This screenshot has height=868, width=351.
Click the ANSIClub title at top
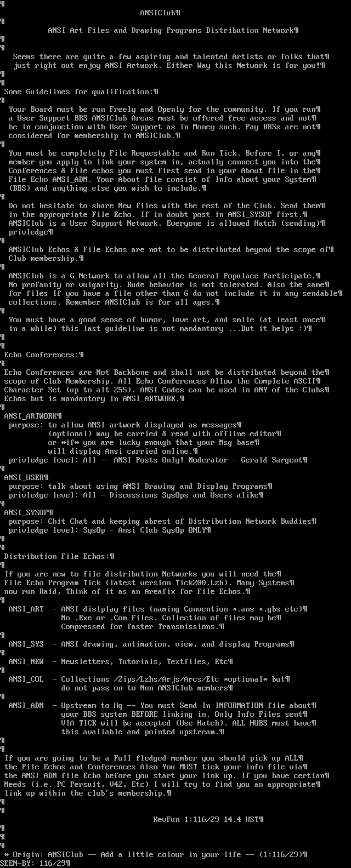click(158, 13)
